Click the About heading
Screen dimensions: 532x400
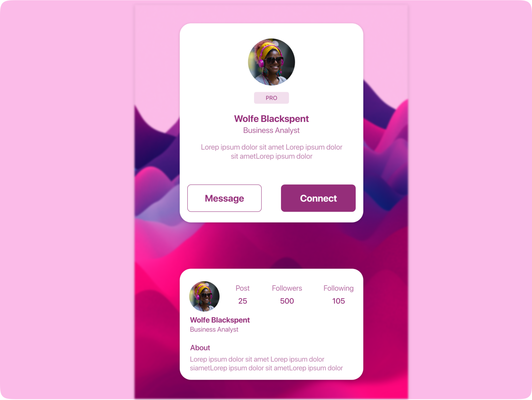pyautogui.click(x=200, y=348)
